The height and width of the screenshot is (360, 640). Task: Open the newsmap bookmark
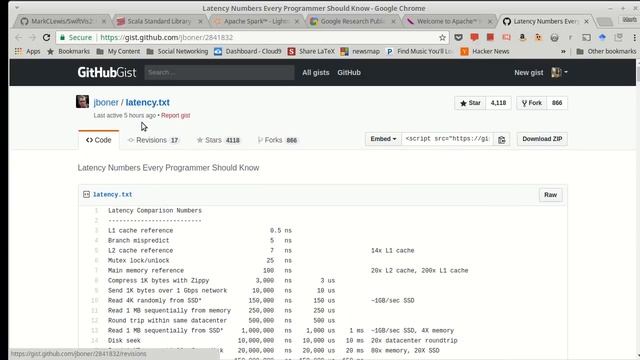click(360, 51)
